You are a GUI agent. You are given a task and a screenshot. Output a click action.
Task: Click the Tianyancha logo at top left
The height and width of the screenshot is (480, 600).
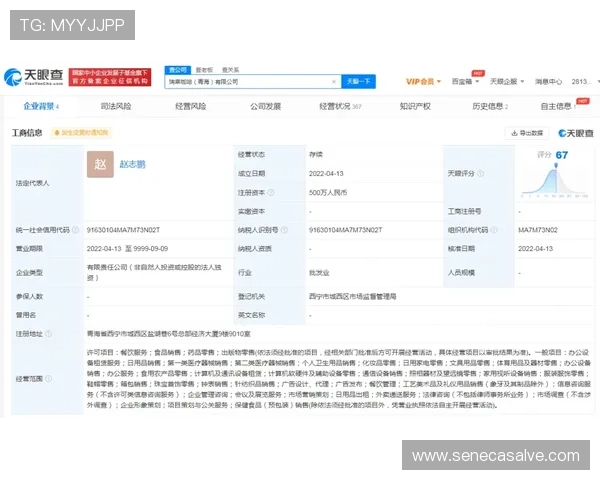33,77
